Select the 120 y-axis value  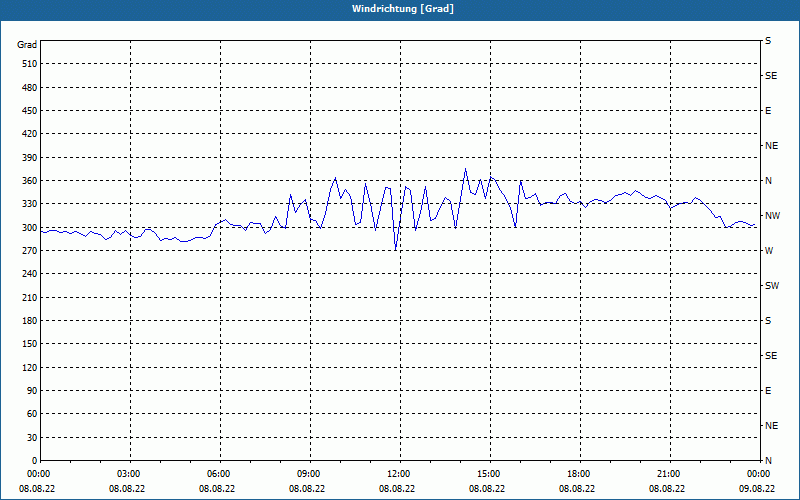[x=30, y=367]
